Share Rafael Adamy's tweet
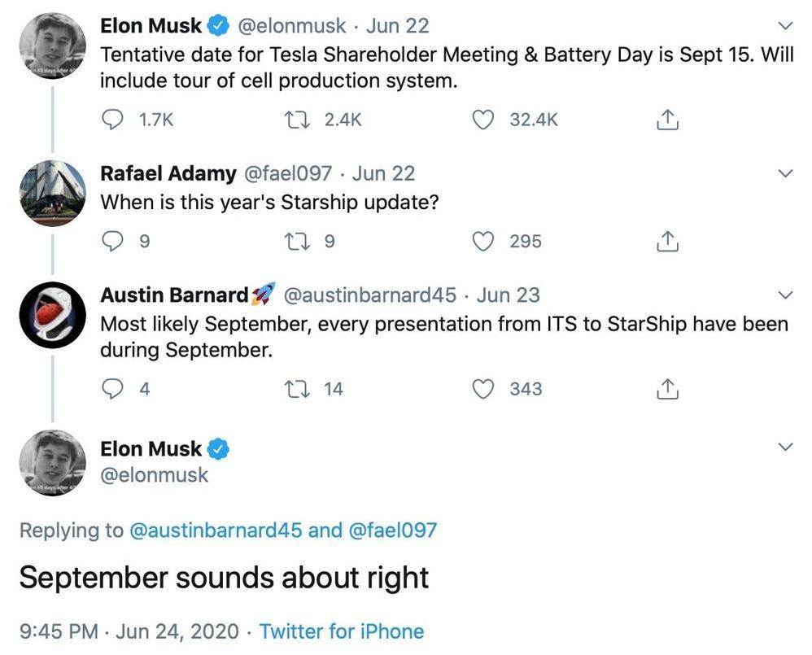Viewport: 812px width, 655px height. (x=666, y=241)
